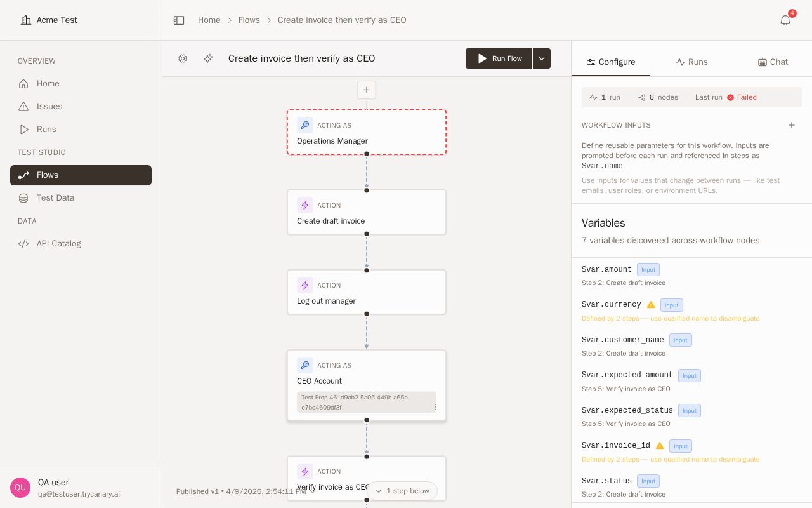812x508 pixels.
Task: Open flow settings gear icon
Action: coord(183,58)
